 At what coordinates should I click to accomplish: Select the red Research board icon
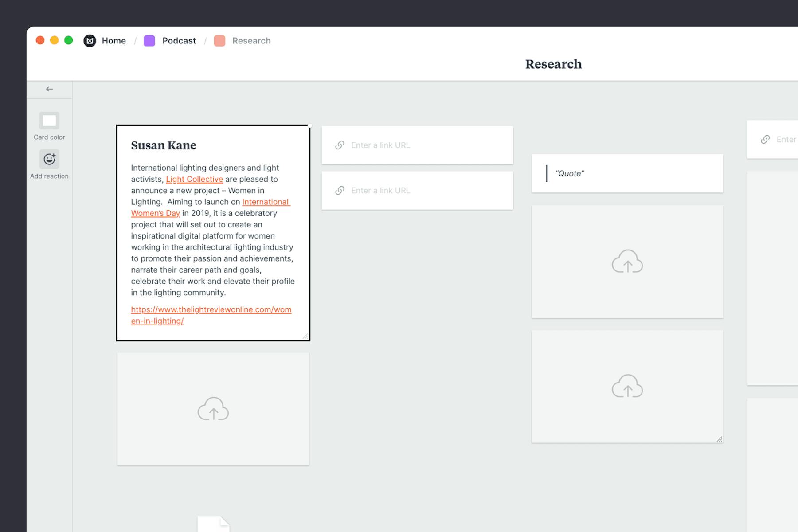pos(220,41)
